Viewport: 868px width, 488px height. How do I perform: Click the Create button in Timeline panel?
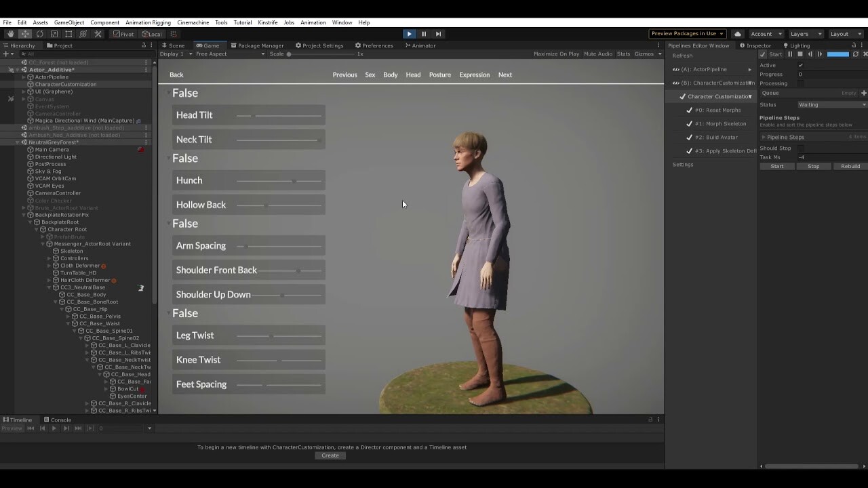coord(330,455)
